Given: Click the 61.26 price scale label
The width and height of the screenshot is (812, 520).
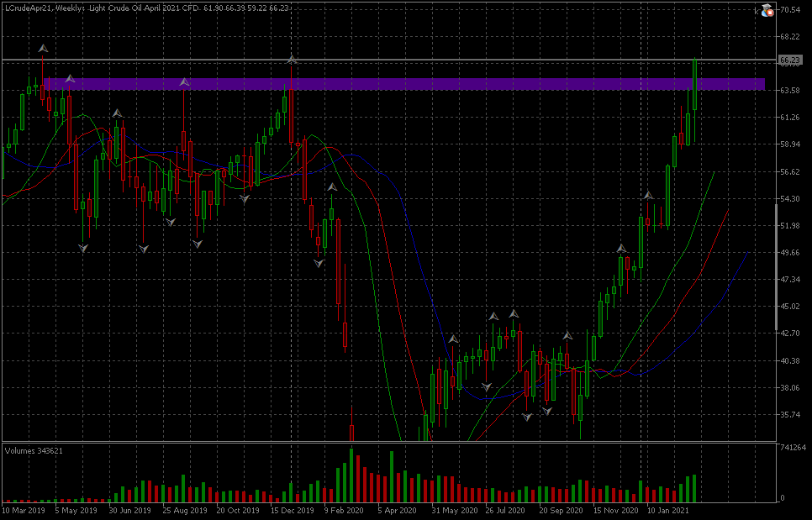Looking at the screenshot, I should (x=790, y=118).
